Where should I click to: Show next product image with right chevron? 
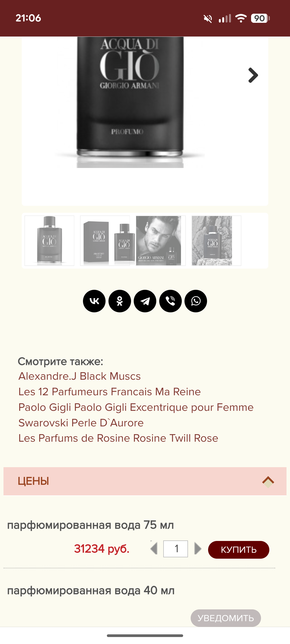point(253,75)
